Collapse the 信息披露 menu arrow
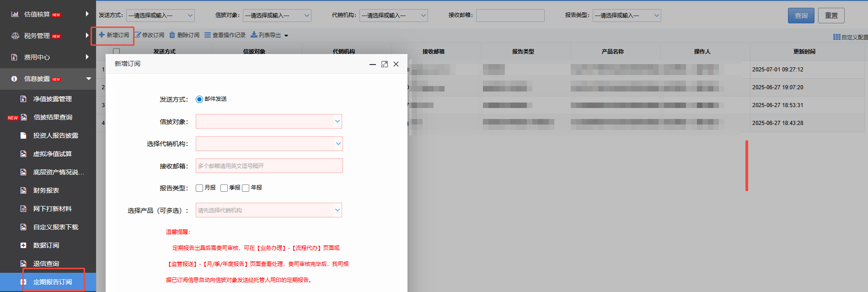The width and height of the screenshot is (868, 292). 89,79
